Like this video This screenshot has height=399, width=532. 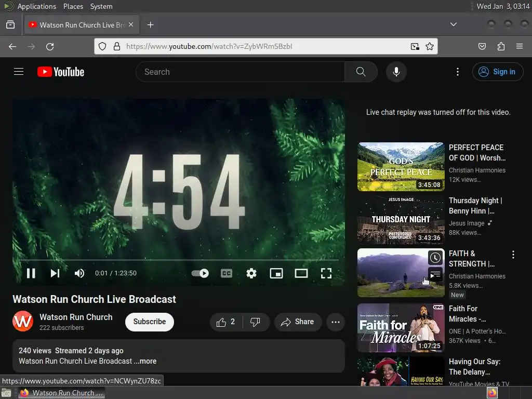[x=227, y=322]
